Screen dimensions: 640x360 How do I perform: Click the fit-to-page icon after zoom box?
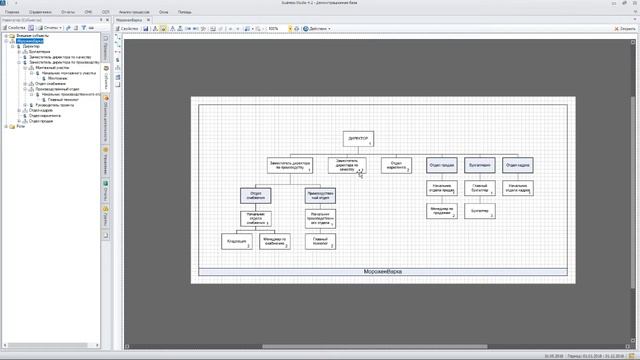[x=297, y=29]
